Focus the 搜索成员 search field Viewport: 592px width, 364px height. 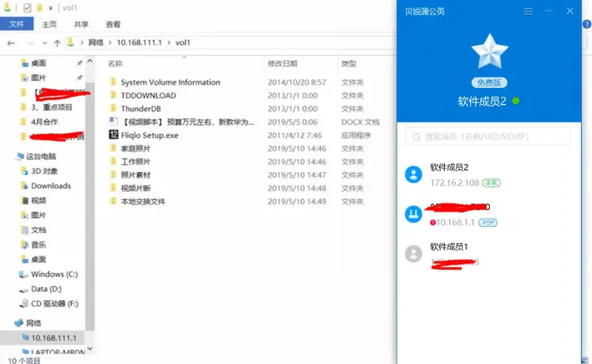click(x=488, y=136)
